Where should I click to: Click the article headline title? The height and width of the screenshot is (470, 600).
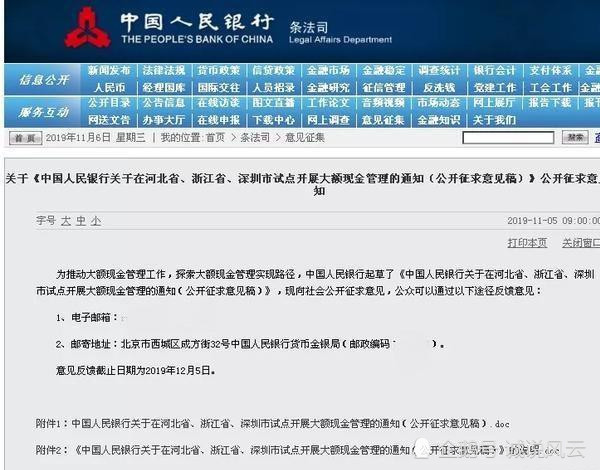[x=303, y=184]
